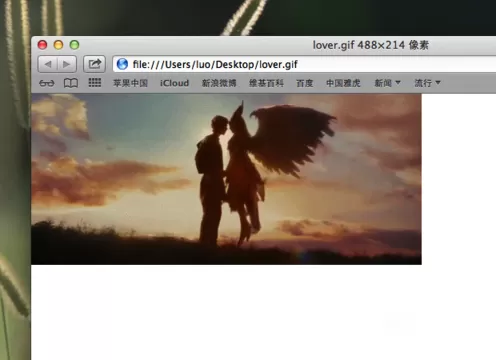Open the 百度 bookmark
This screenshot has width=496, height=360.
(x=305, y=83)
